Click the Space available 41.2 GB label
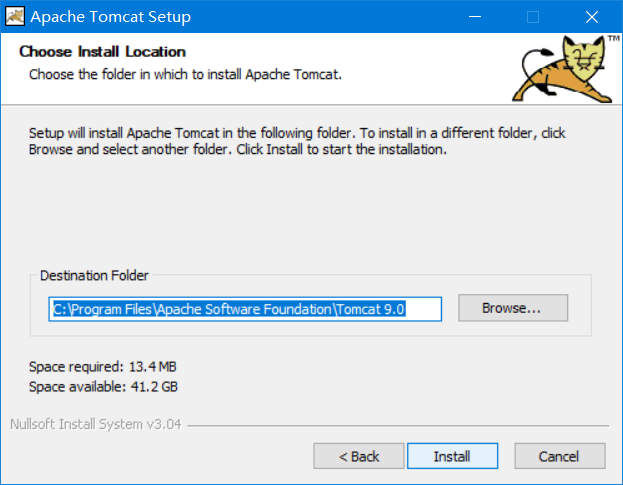623x485 pixels. tap(103, 386)
